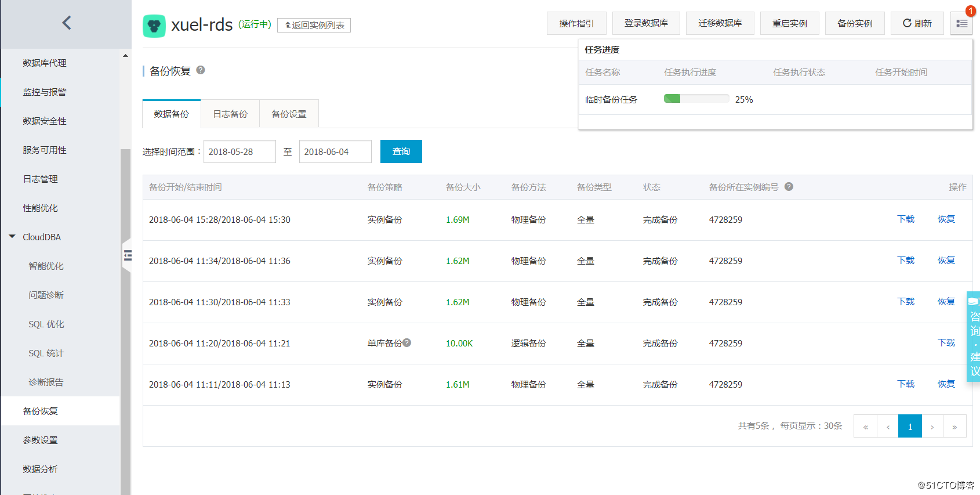Open the 咨询·建议 feedback widget
The height and width of the screenshot is (495, 980).
pyautogui.click(x=974, y=337)
